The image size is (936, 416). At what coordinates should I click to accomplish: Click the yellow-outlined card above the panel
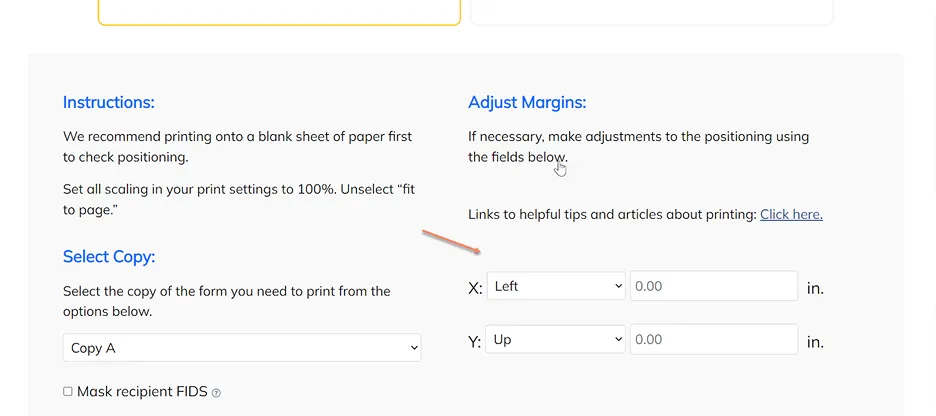click(x=279, y=12)
